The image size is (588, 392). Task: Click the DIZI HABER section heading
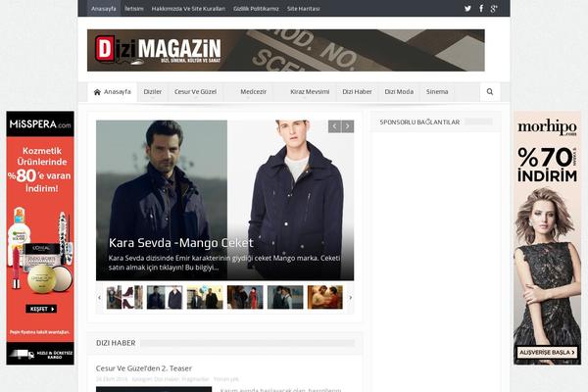(x=116, y=343)
